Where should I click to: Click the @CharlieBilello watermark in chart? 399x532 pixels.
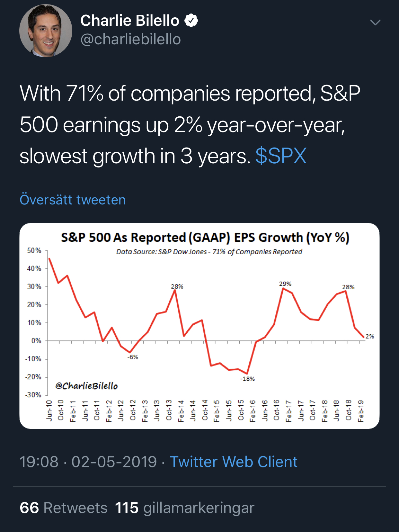point(86,386)
